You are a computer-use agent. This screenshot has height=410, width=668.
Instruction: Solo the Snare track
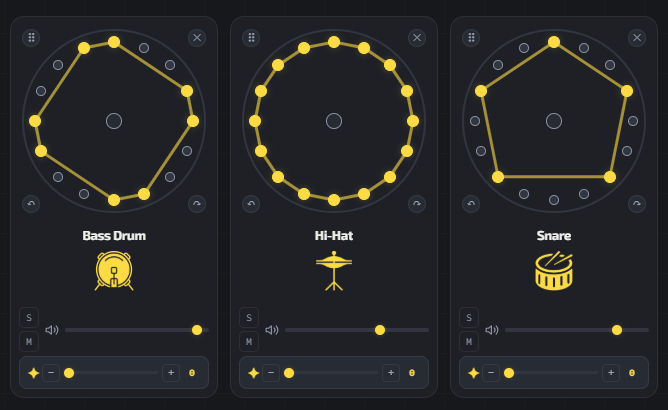469,318
